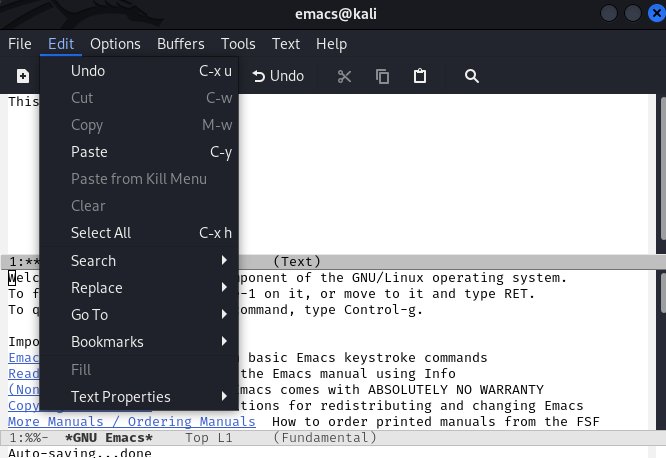Click the (Text) mode indicator in mode line
Screen dimensions: 666x458
pos(297,262)
